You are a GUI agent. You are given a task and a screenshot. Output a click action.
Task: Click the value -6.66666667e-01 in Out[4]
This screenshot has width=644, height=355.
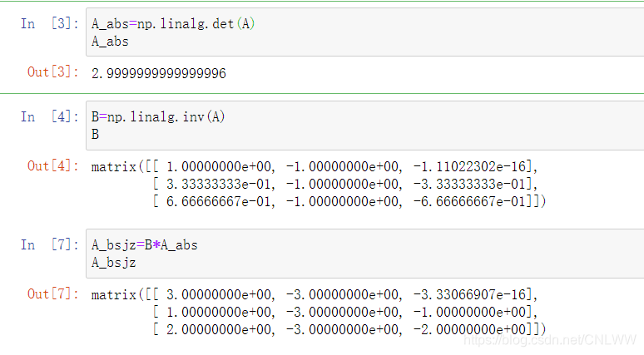[469, 201]
